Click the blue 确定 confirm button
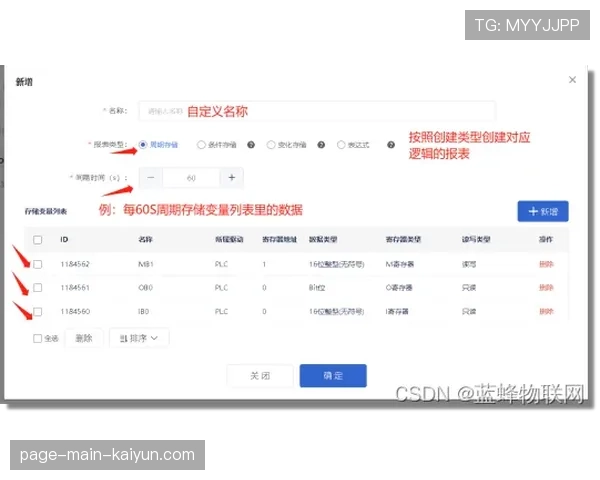This screenshot has width=600, height=480. tap(333, 376)
